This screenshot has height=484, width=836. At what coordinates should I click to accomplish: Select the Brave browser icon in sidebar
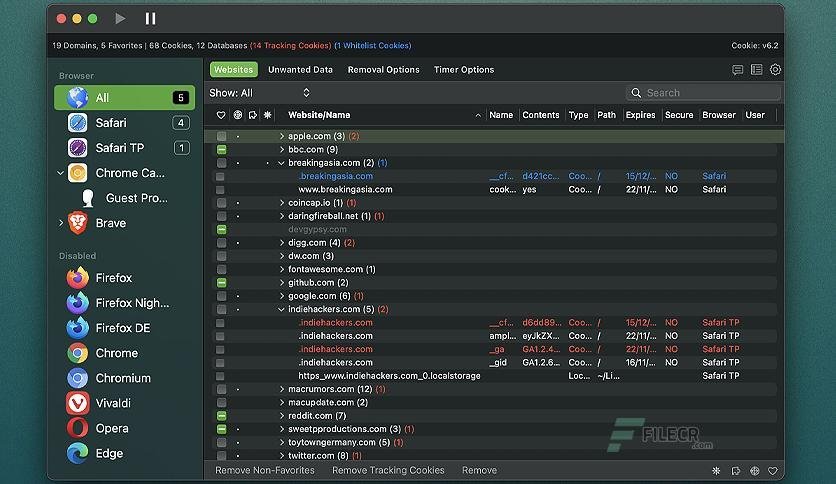pos(78,223)
